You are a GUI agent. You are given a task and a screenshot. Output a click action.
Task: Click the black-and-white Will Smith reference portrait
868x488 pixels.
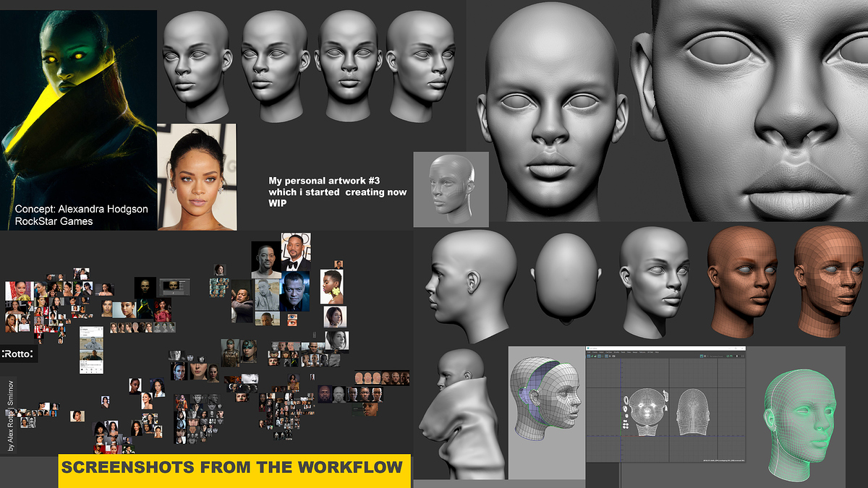pyautogui.click(x=266, y=260)
